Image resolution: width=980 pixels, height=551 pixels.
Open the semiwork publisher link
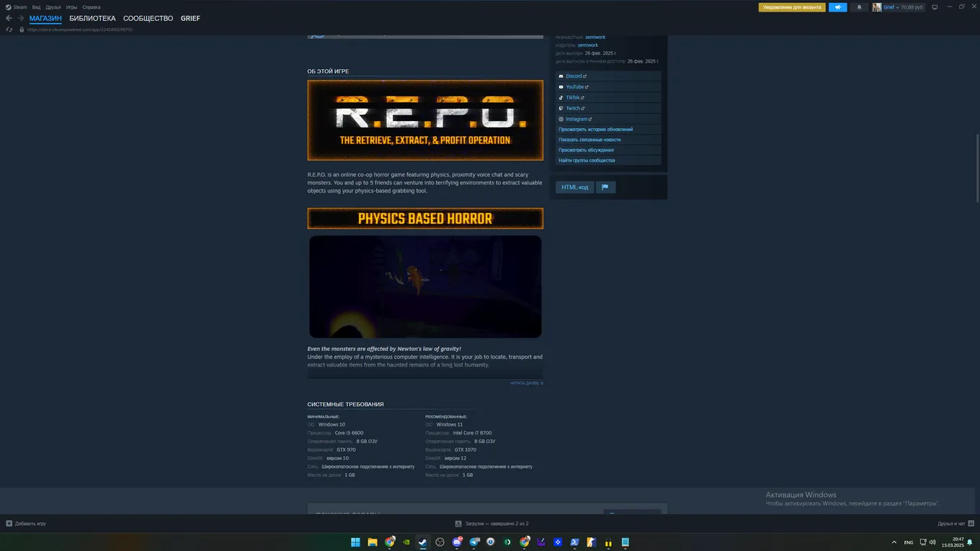point(588,45)
